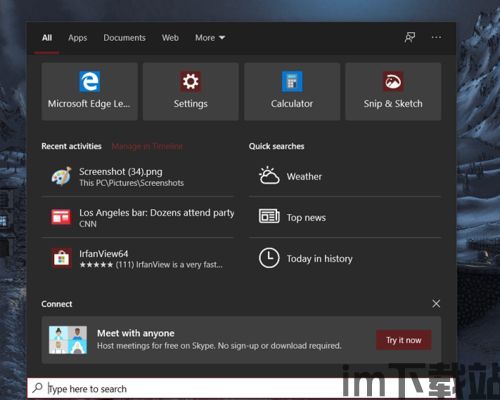
Task: Click the Top news newspaper icon
Action: point(269,217)
